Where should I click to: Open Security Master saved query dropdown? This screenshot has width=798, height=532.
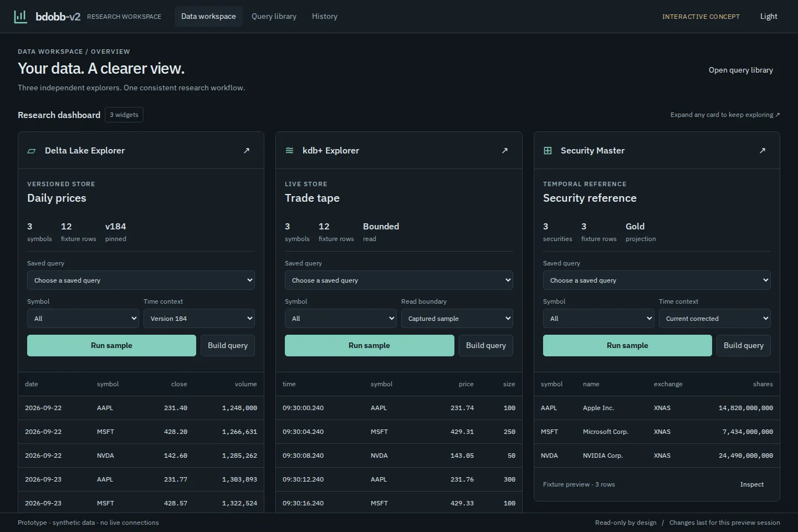tap(657, 280)
